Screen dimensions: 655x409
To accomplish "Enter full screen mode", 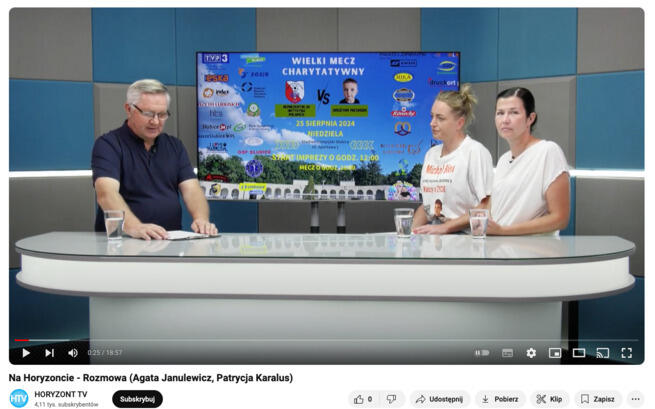I will (x=627, y=353).
